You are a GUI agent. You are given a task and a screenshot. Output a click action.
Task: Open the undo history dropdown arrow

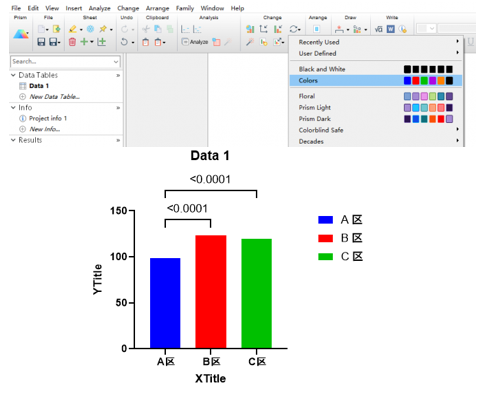(x=133, y=42)
